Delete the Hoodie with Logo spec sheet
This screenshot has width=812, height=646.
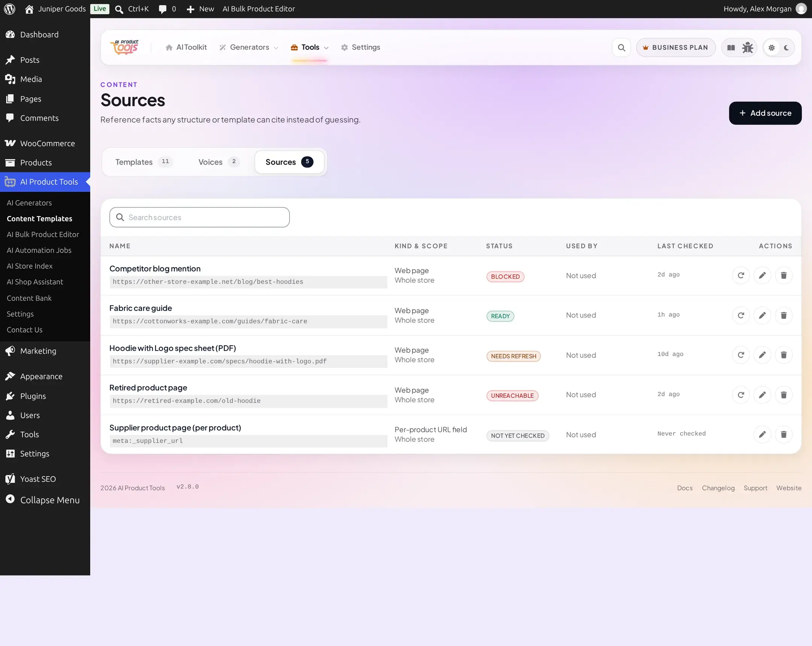(x=783, y=355)
